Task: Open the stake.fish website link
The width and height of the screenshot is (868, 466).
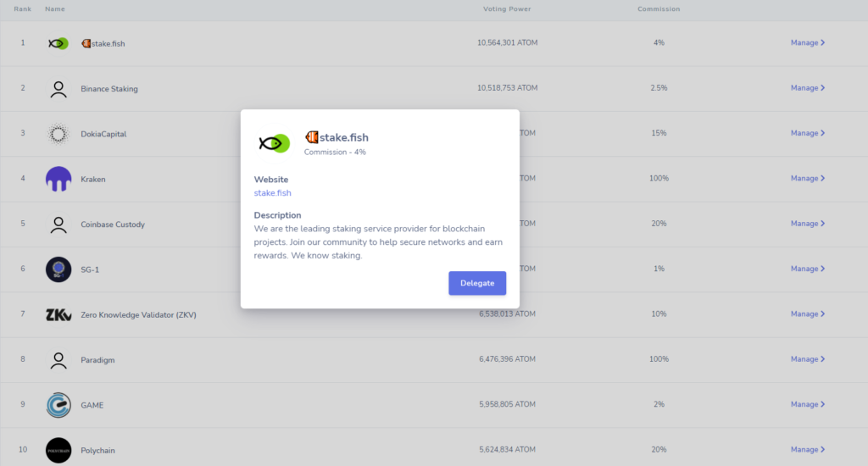Action: point(272,192)
